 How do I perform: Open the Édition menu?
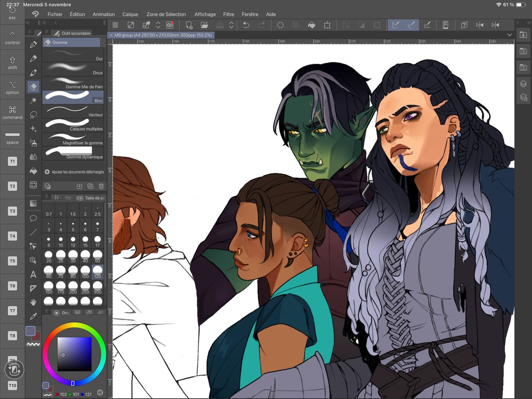click(x=77, y=14)
